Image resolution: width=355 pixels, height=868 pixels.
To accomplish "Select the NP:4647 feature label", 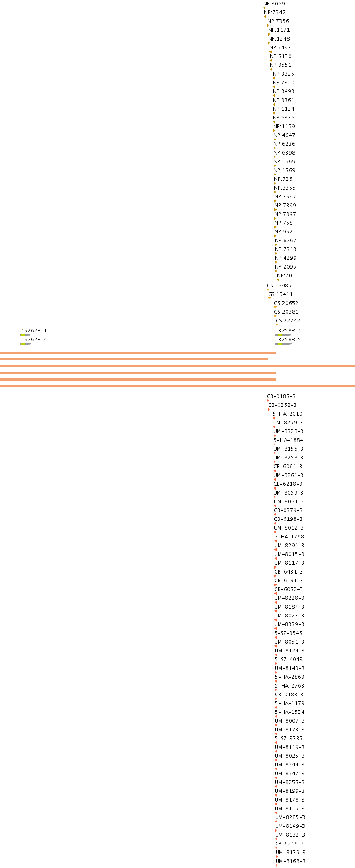I will point(285,135).
